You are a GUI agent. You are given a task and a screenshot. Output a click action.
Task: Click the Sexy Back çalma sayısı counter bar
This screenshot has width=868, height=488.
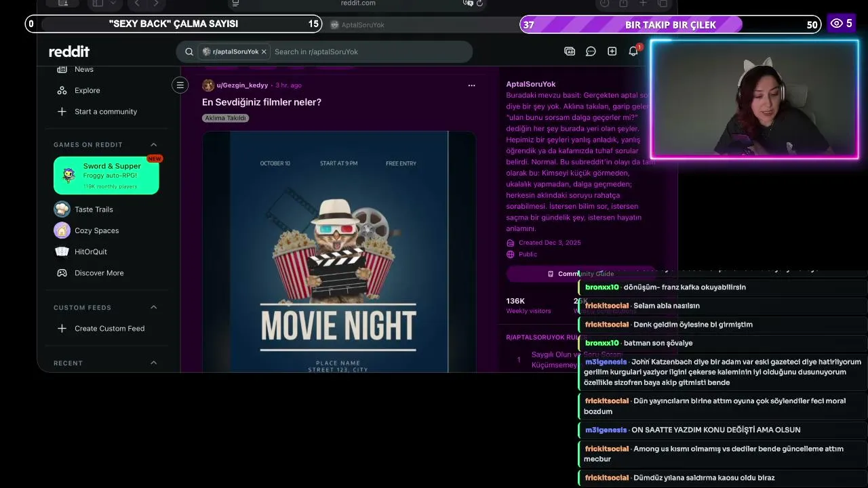[x=173, y=24]
